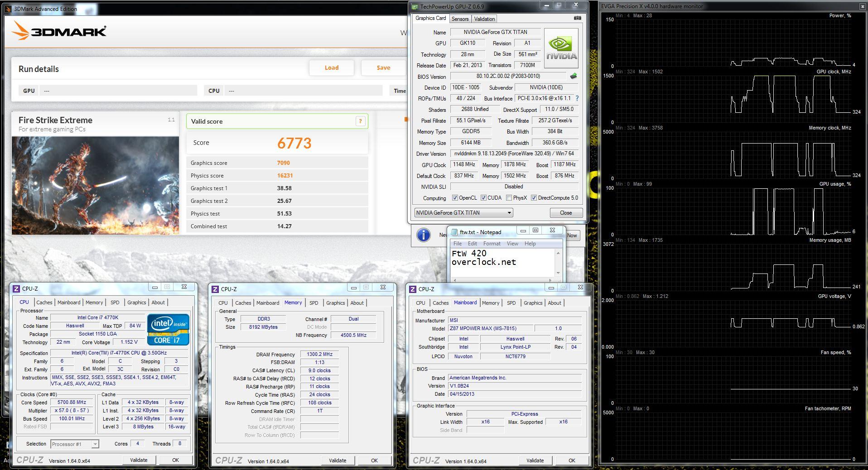Click the GPU clock graph in Precision X
This screenshot has height=470, width=868.
(x=733, y=98)
